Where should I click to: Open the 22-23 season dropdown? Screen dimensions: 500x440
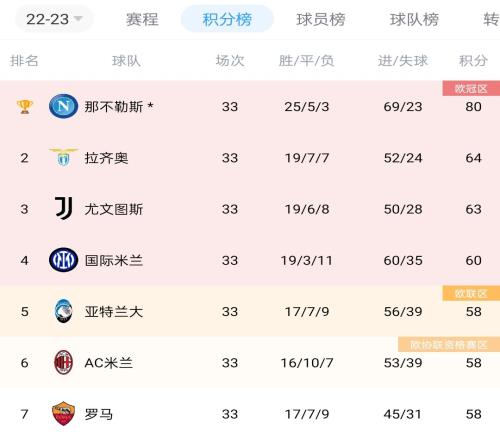point(54,19)
